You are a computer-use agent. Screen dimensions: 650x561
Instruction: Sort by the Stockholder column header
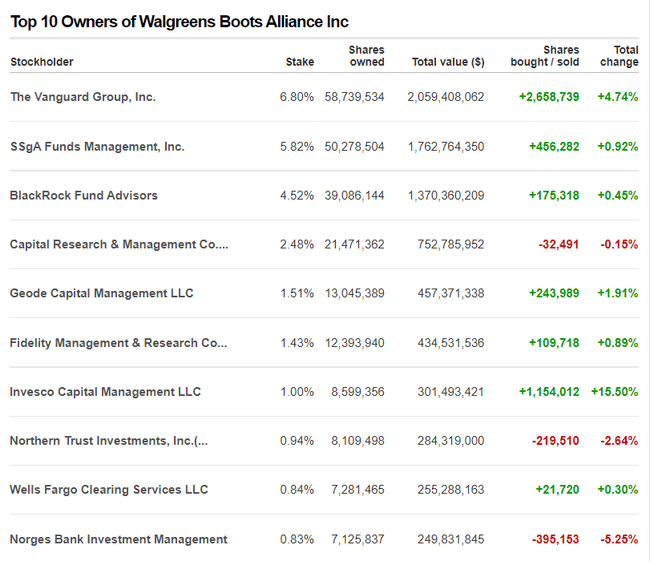coord(42,62)
